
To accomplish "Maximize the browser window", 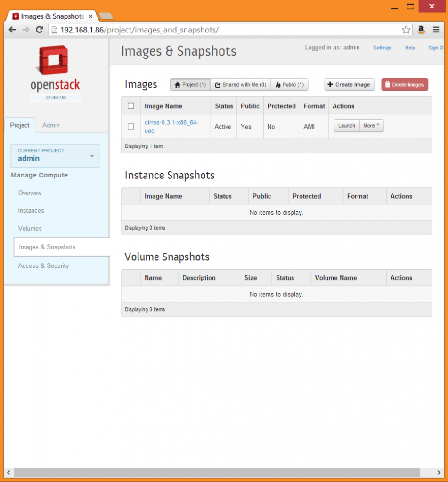I will coord(410,7).
